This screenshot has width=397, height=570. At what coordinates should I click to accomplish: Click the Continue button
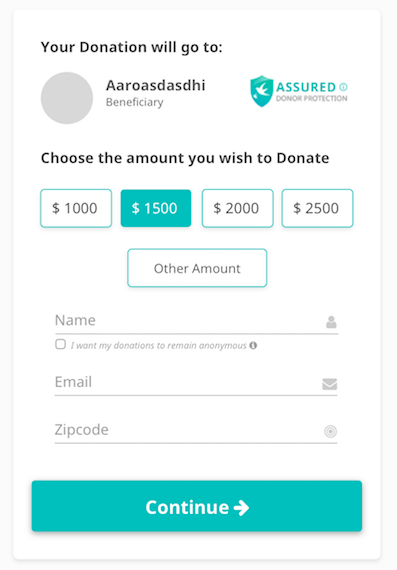197,506
